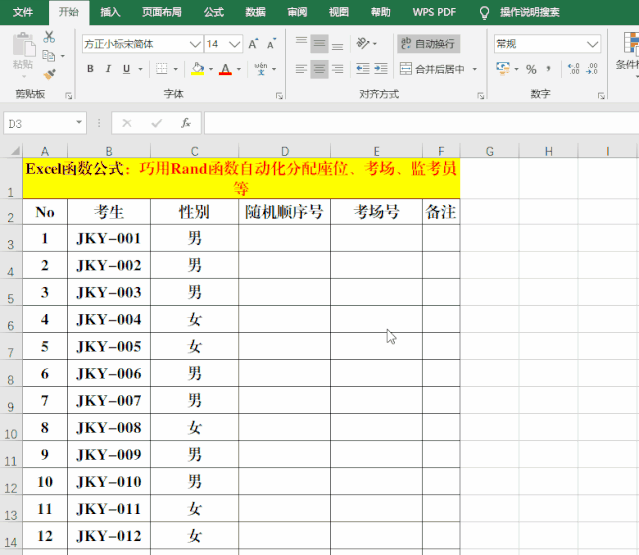Click the Increase Font Size icon
The image size is (639, 555).
[253, 44]
